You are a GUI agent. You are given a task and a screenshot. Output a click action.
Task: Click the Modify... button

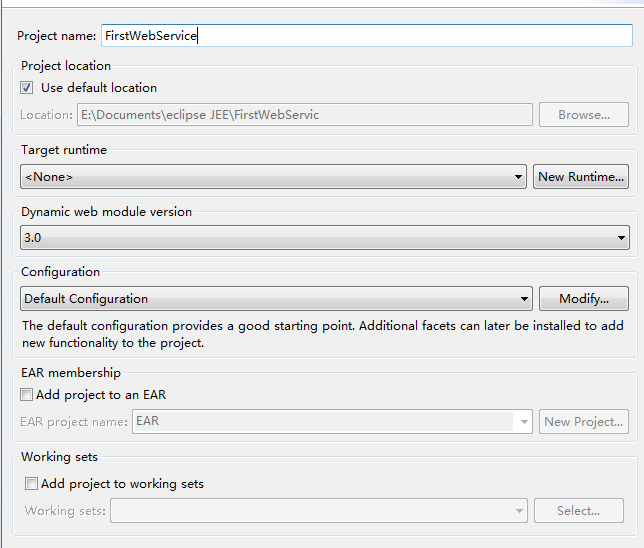(584, 299)
